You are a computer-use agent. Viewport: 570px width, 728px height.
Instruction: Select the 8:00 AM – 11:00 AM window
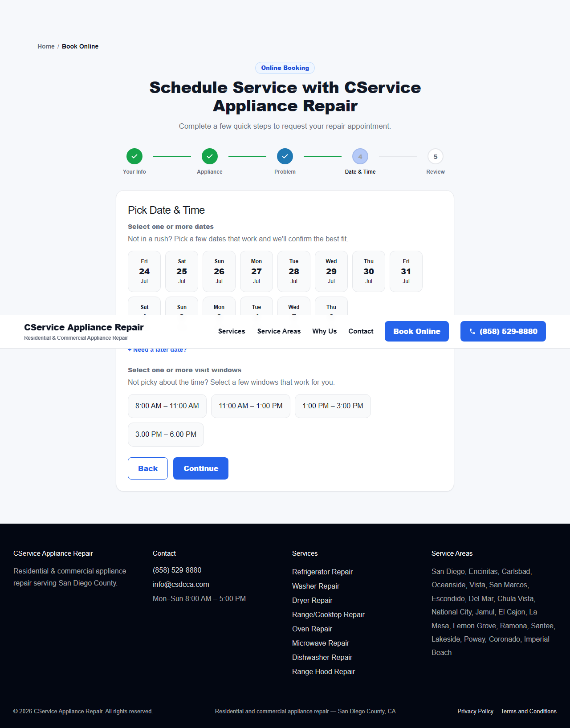[x=167, y=406]
